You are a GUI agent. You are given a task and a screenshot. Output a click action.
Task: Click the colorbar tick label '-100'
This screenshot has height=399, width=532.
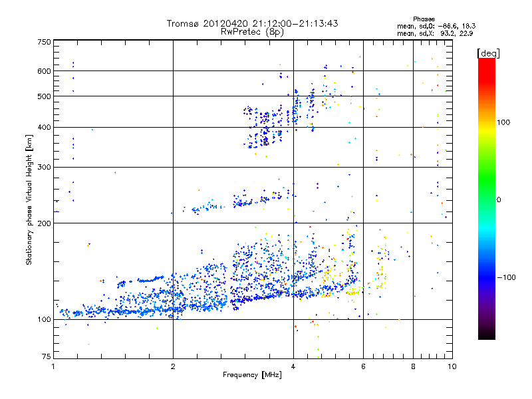(x=506, y=277)
